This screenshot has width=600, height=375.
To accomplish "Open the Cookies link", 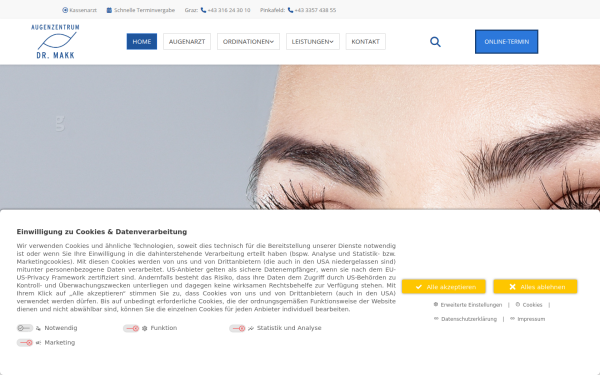I will coord(532,305).
